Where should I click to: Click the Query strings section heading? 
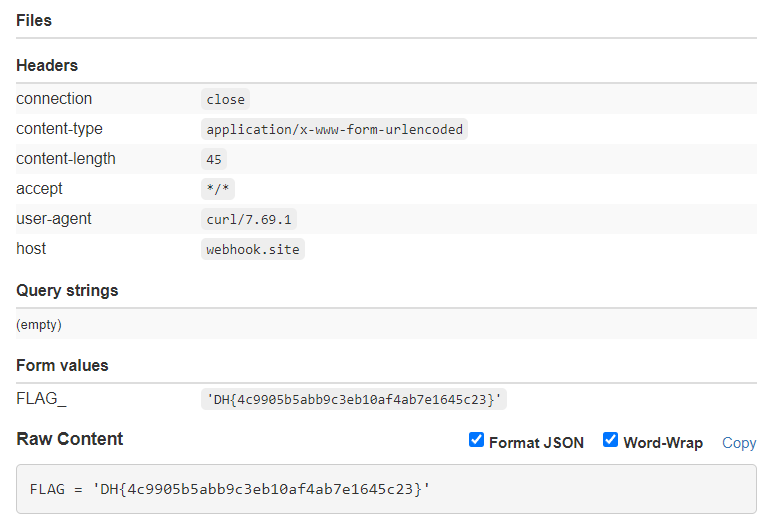click(67, 291)
